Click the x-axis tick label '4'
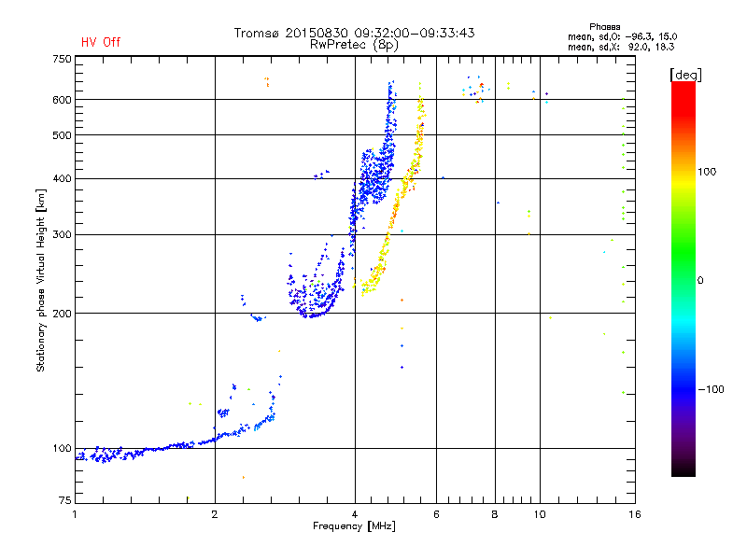Image resolution: width=747 pixels, height=560 pixels. tap(355, 514)
